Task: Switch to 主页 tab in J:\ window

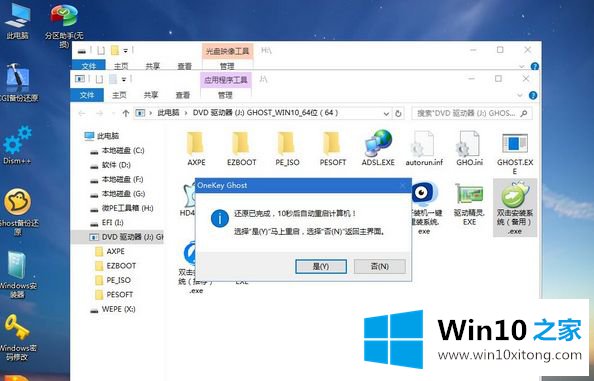Action: pos(119,95)
